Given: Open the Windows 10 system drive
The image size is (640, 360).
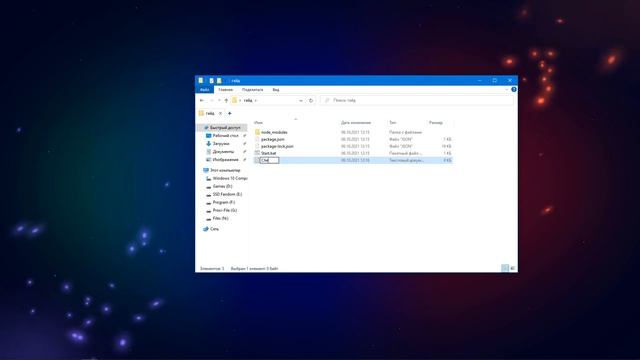Looking at the screenshot, I should (x=230, y=178).
